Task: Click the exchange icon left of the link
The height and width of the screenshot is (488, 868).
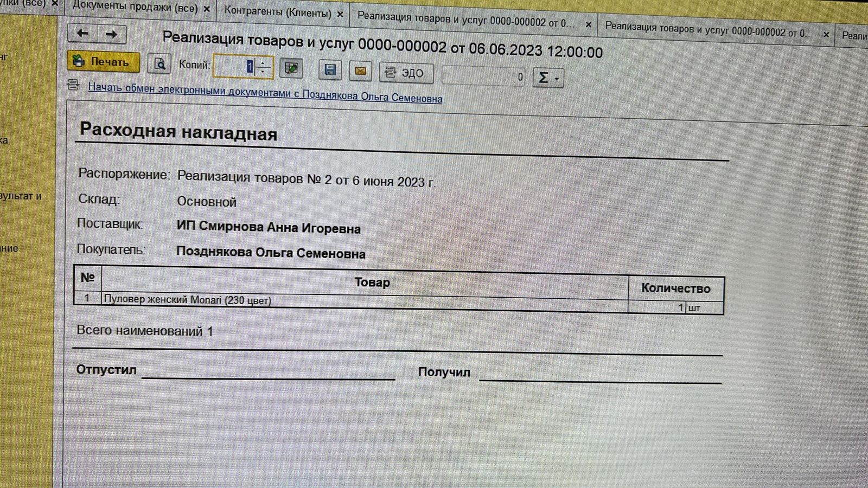Action: tap(73, 85)
